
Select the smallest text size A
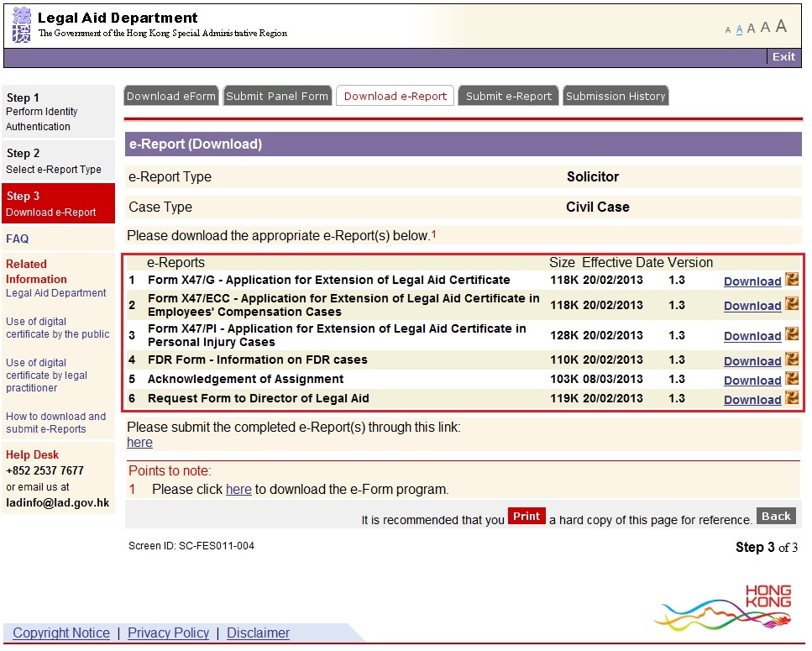point(728,30)
